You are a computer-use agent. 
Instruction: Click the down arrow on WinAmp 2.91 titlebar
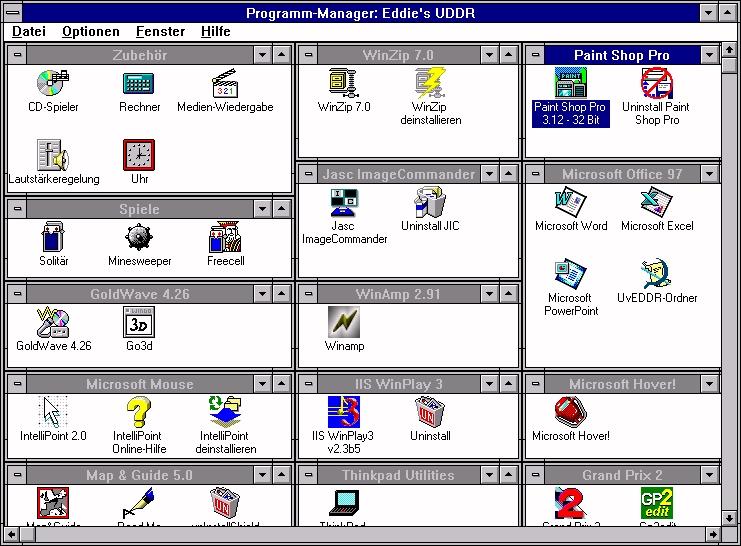coord(489,294)
